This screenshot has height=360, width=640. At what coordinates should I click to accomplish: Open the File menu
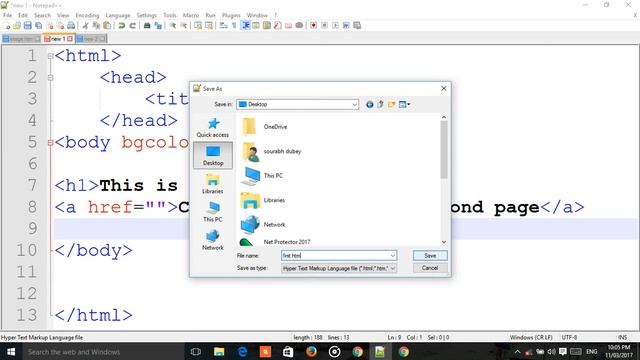click(7, 15)
